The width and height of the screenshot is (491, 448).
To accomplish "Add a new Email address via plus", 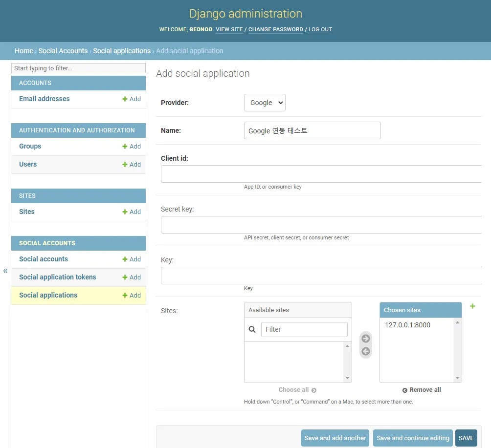I will [x=132, y=99].
